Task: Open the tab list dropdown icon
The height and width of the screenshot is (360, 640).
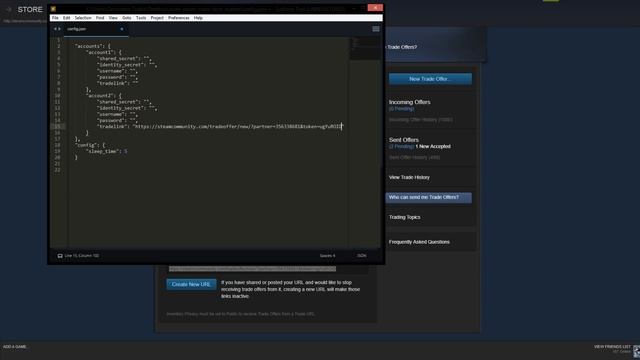Action: 376,29
